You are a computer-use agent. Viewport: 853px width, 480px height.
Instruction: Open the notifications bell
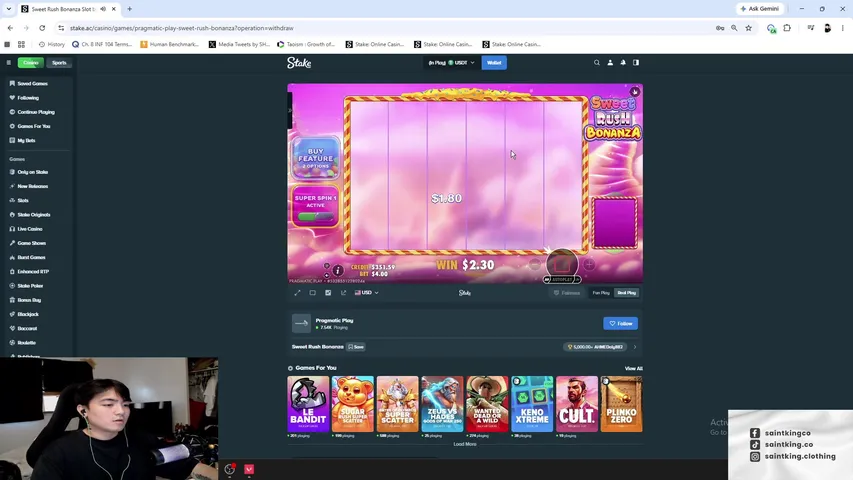click(623, 63)
